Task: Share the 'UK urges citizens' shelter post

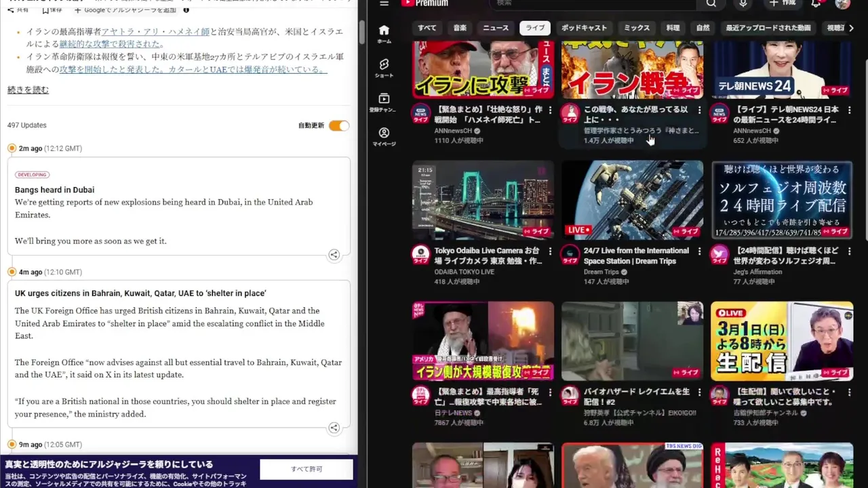Action: (334, 428)
